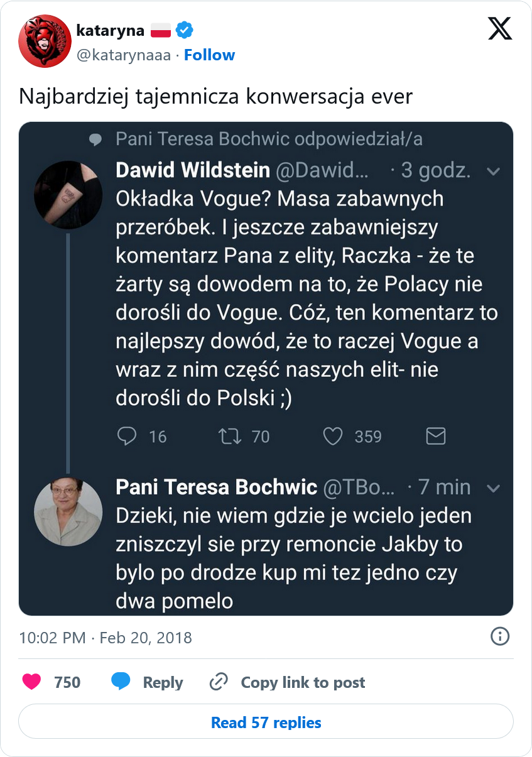The width and height of the screenshot is (532, 757).
Task: Click the heart icon showing 359
Action: (x=332, y=437)
